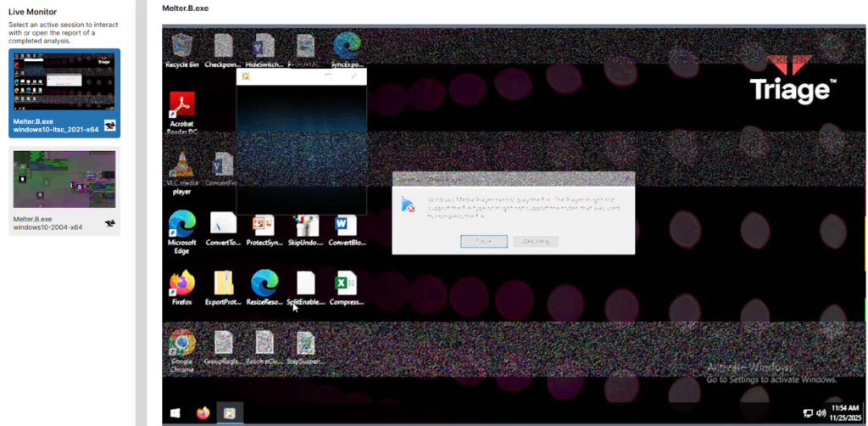The height and width of the screenshot is (426, 868).
Task: Click the Close button in error dialog
Action: [484, 241]
